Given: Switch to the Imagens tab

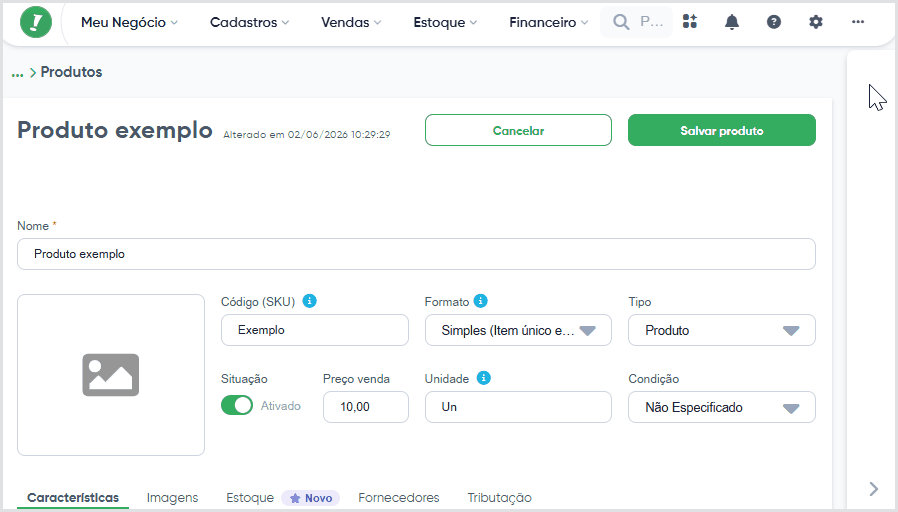Looking at the screenshot, I should coord(172,498).
